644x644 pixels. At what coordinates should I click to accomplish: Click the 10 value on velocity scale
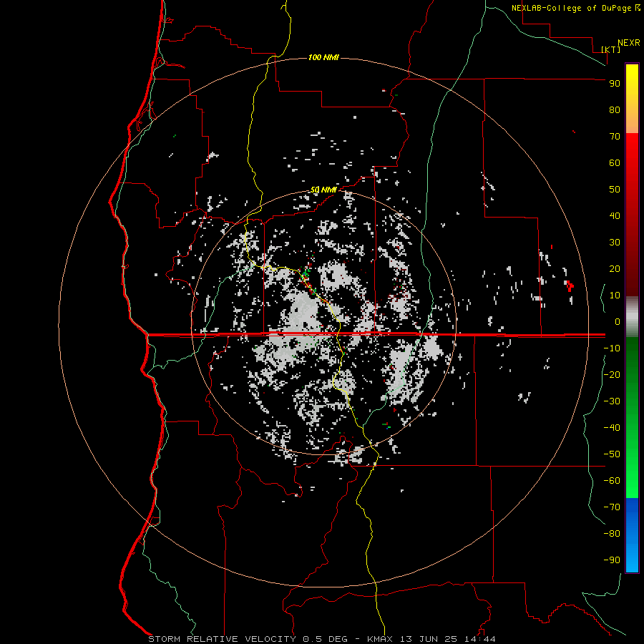coord(615,296)
